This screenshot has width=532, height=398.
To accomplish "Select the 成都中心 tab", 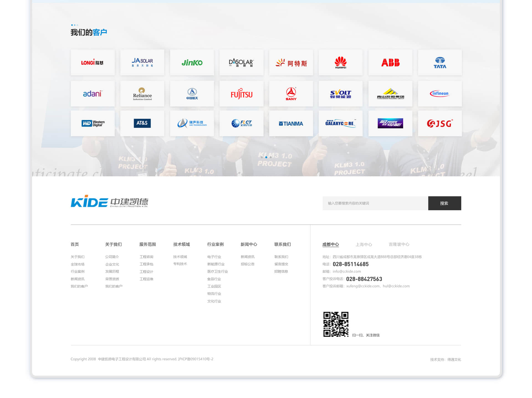I will coord(330,244).
